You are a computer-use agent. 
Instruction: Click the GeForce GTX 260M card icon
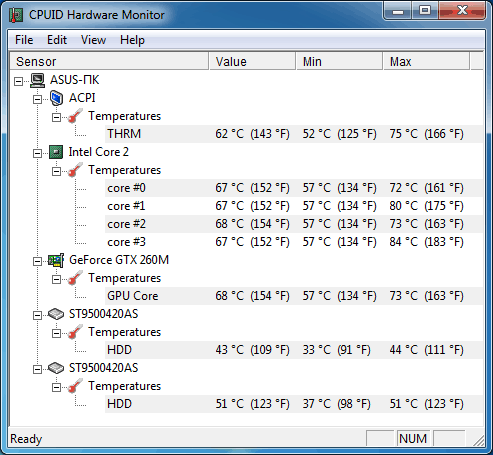click(56, 260)
